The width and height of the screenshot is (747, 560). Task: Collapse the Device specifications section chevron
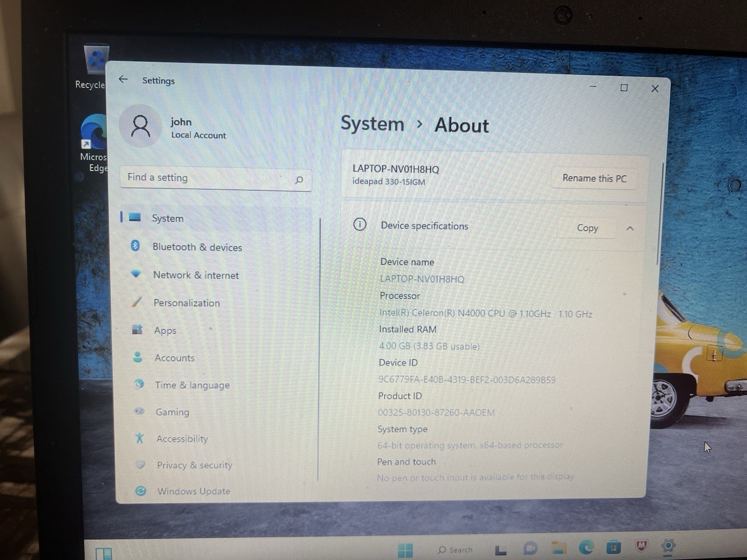[x=630, y=228]
